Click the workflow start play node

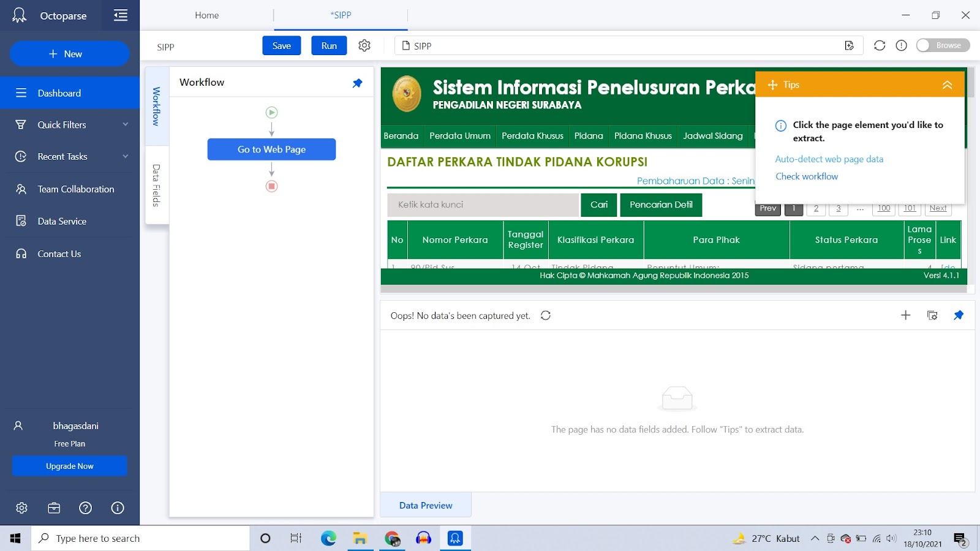click(x=271, y=112)
